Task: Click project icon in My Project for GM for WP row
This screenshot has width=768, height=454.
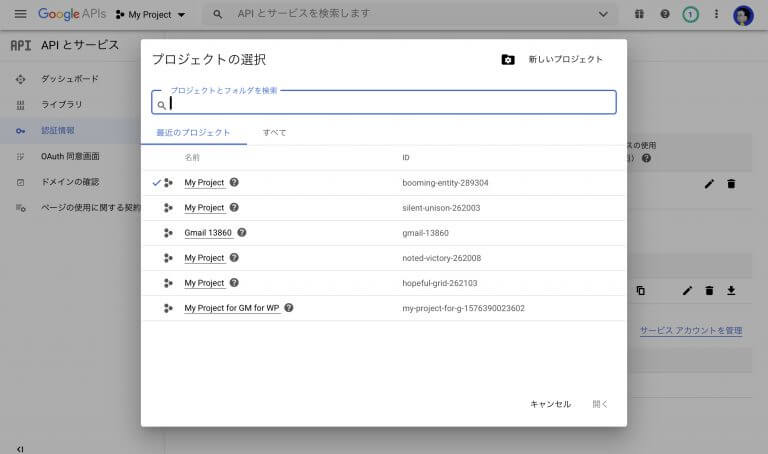Action: pyautogui.click(x=168, y=308)
